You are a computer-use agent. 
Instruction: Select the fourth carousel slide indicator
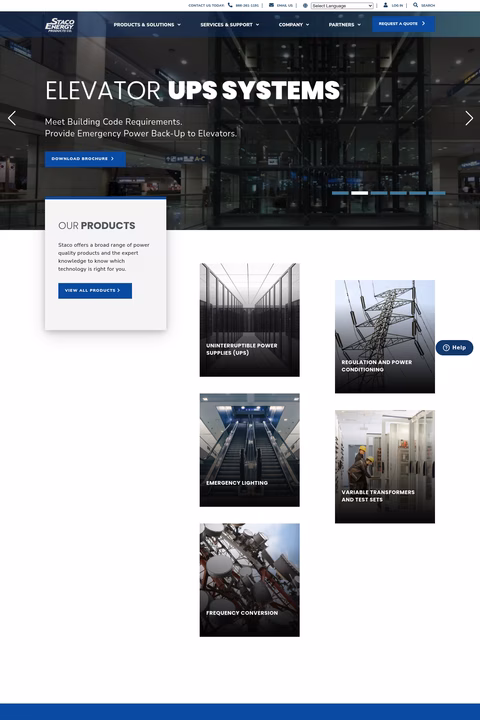pos(398,193)
